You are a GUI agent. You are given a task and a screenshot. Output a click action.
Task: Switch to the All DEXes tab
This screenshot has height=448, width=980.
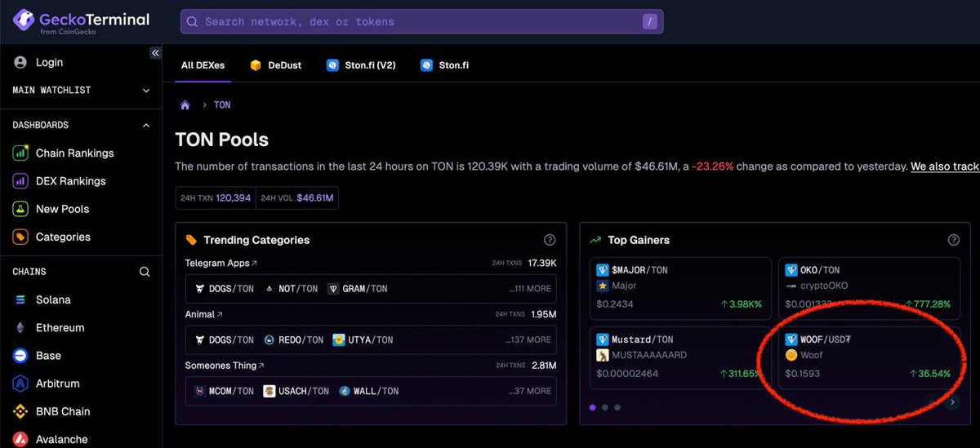203,65
